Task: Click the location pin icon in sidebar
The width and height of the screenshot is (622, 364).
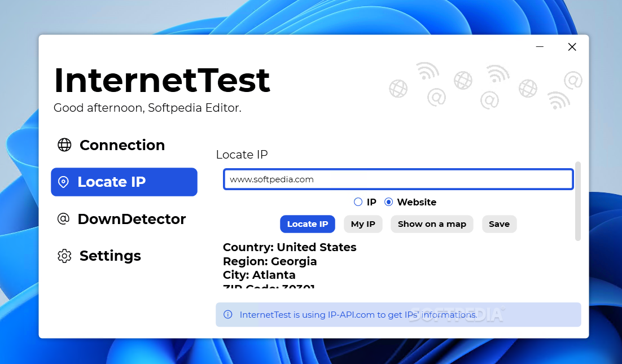Action: pyautogui.click(x=63, y=182)
